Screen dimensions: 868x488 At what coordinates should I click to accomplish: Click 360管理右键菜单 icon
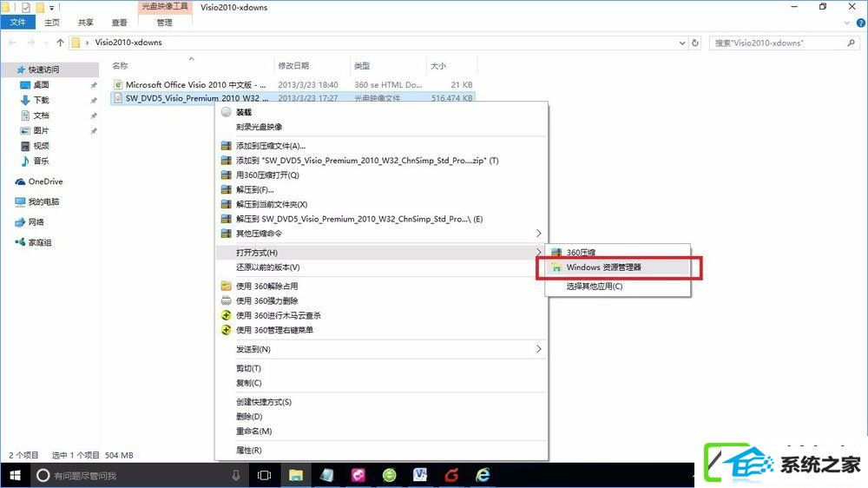226,330
